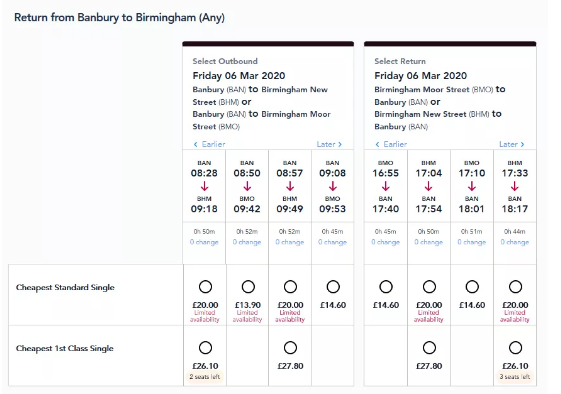Show earlier outbound trains

pyautogui.click(x=209, y=144)
